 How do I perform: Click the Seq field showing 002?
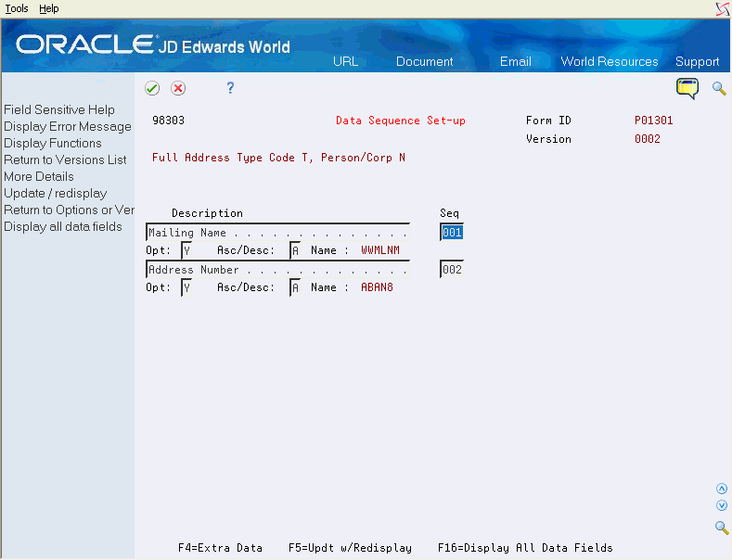(x=452, y=269)
